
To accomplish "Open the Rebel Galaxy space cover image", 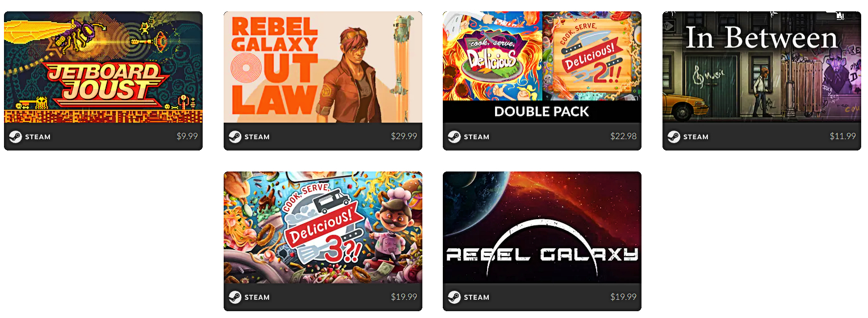I will point(542,227).
